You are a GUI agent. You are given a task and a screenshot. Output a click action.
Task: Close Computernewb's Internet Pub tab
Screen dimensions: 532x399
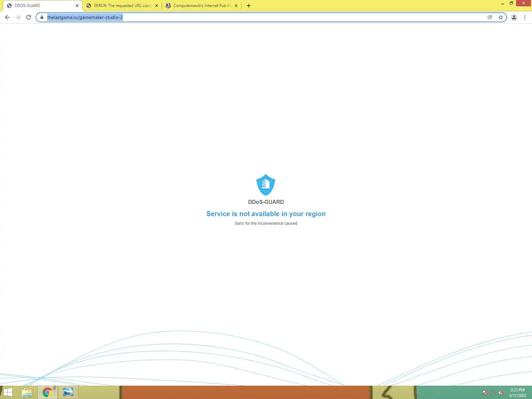tap(236, 6)
